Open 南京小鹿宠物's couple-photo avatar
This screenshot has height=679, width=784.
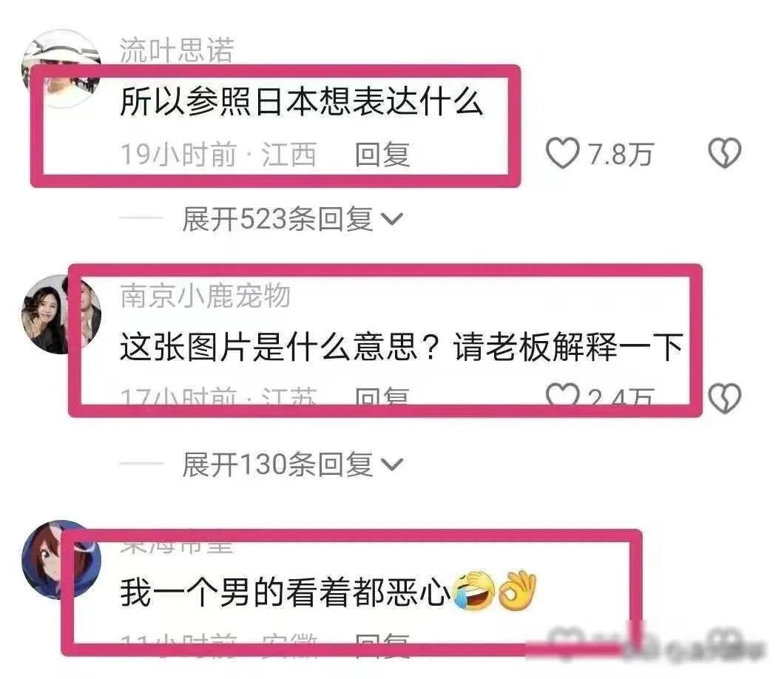coord(61,314)
